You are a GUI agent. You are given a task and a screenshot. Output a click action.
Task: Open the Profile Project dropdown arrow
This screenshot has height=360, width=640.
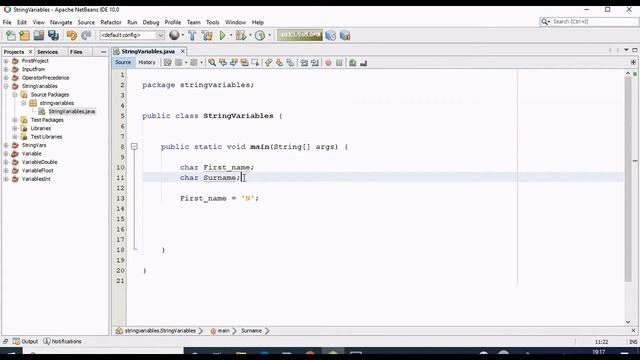point(269,36)
